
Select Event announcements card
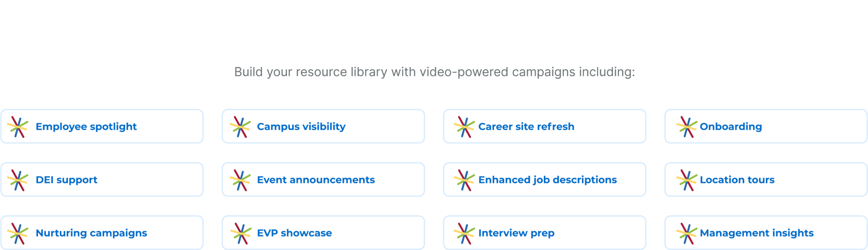pos(323,180)
